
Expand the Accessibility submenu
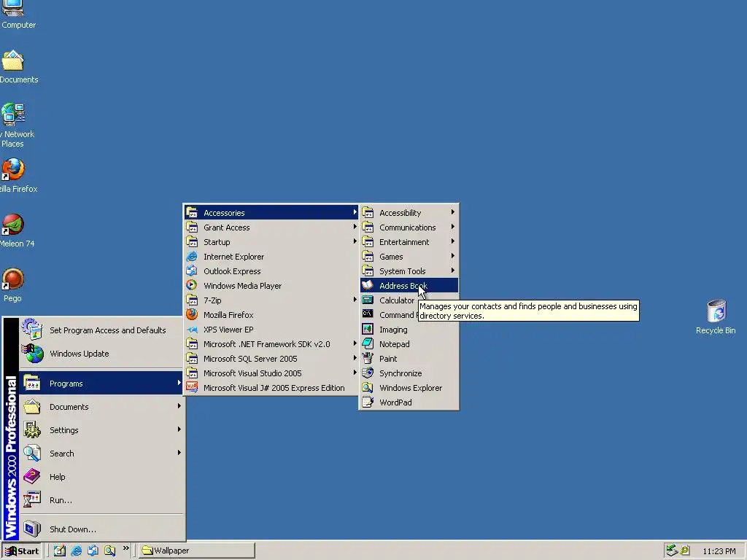pyautogui.click(x=409, y=213)
